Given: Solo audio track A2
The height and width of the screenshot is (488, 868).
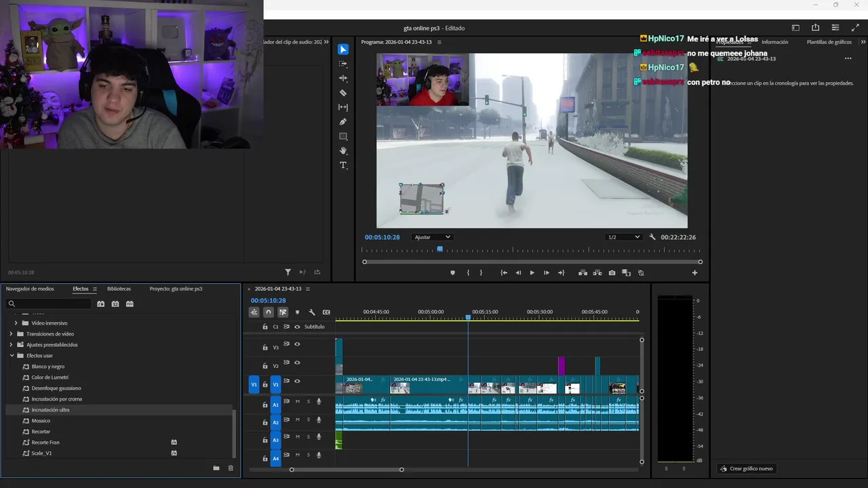Looking at the screenshot, I should click(308, 420).
